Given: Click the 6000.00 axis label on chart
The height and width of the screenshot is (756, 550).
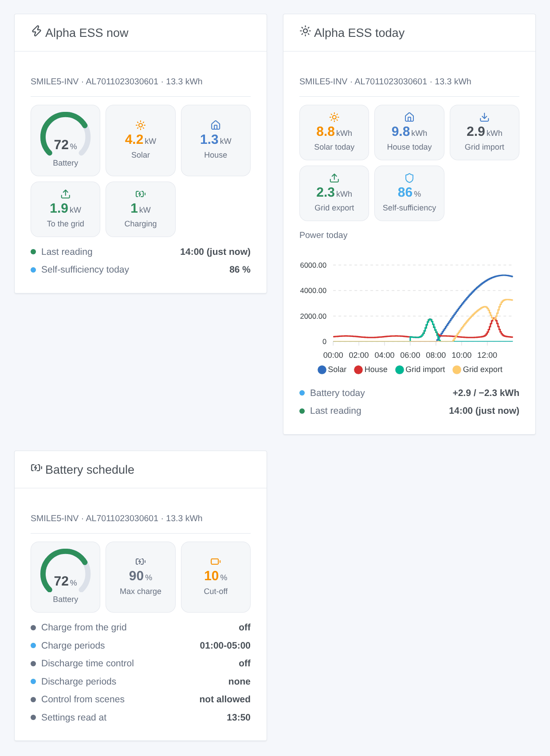Looking at the screenshot, I should pos(313,265).
